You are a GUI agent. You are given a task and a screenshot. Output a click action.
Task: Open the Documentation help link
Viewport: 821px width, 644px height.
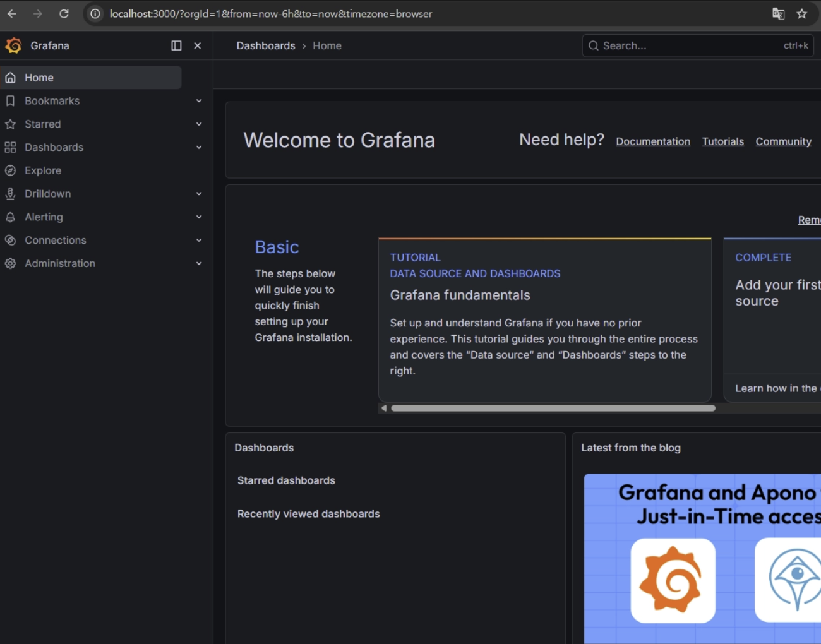pyautogui.click(x=653, y=141)
